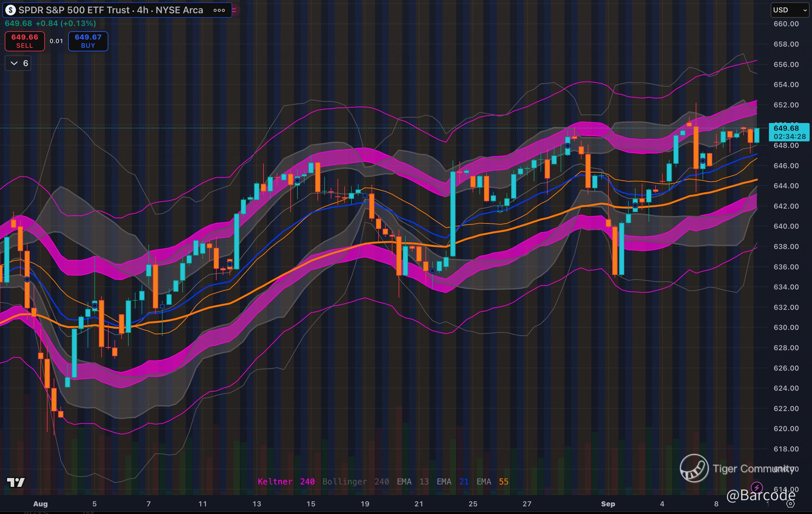Click the Tiger Community logo watermark
This screenshot has width=812, height=514.
694,468
